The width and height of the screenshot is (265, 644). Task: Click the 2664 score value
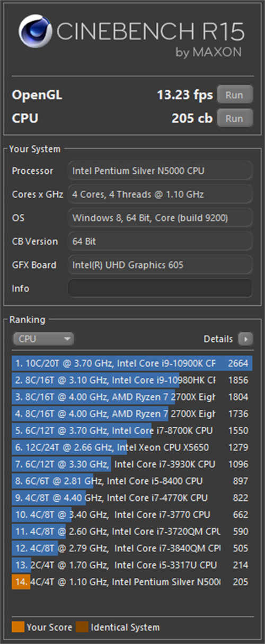pyautogui.click(x=238, y=363)
